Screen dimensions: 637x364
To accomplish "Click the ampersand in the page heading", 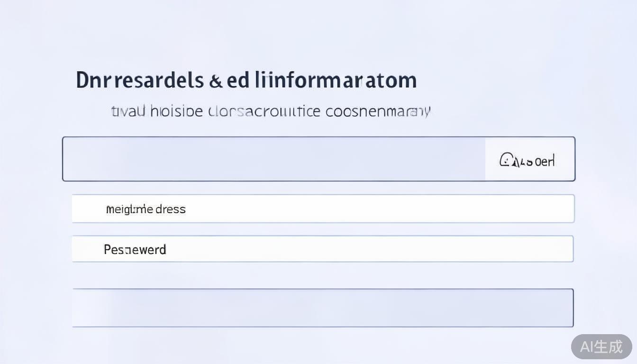I will pos(216,81).
